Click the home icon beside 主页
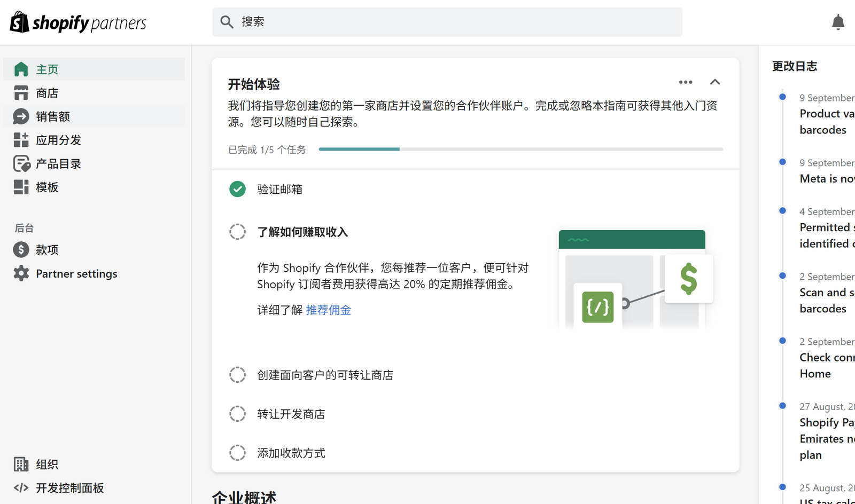This screenshot has width=855, height=504. click(x=21, y=69)
